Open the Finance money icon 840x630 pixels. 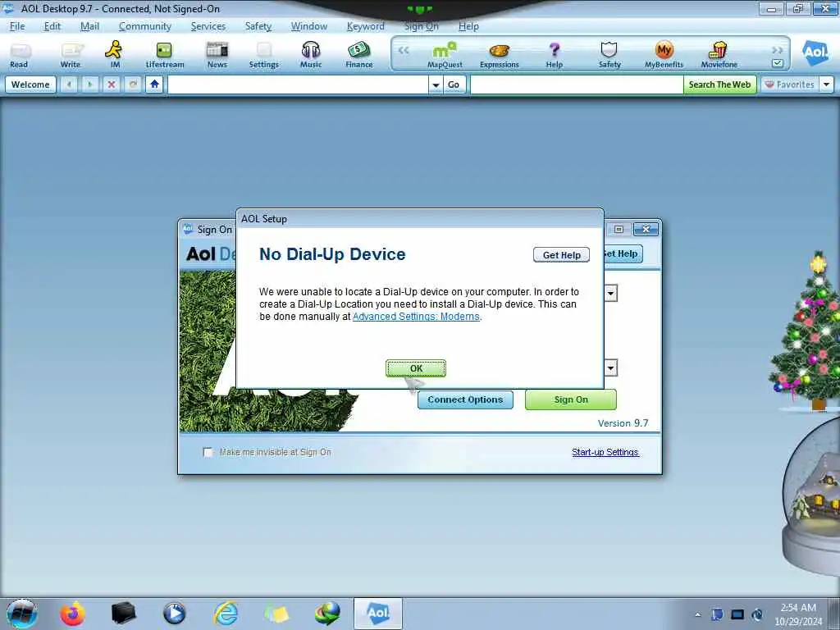pyautogui.click(x=359, y=55)
